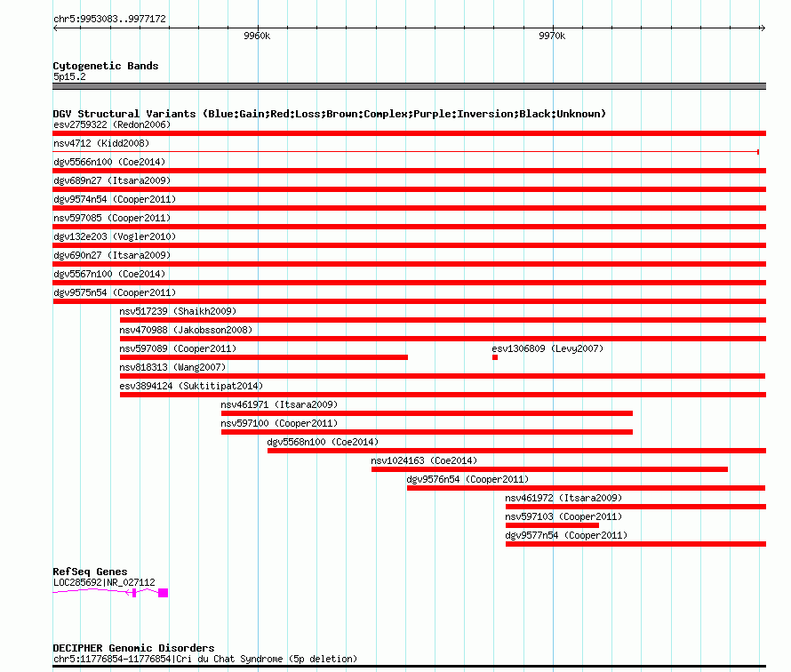Select the nsv4712 (Kidd2008) variant label

tap(101, 143)
